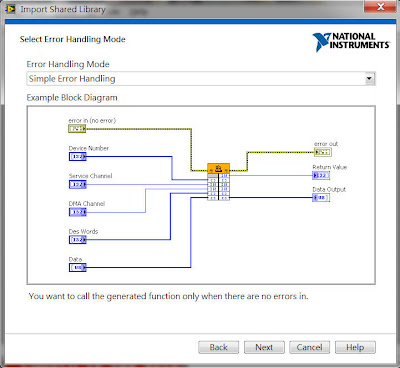400x368 pixels.
Task: Proceed with the Next button
Action: click(264, 347)
